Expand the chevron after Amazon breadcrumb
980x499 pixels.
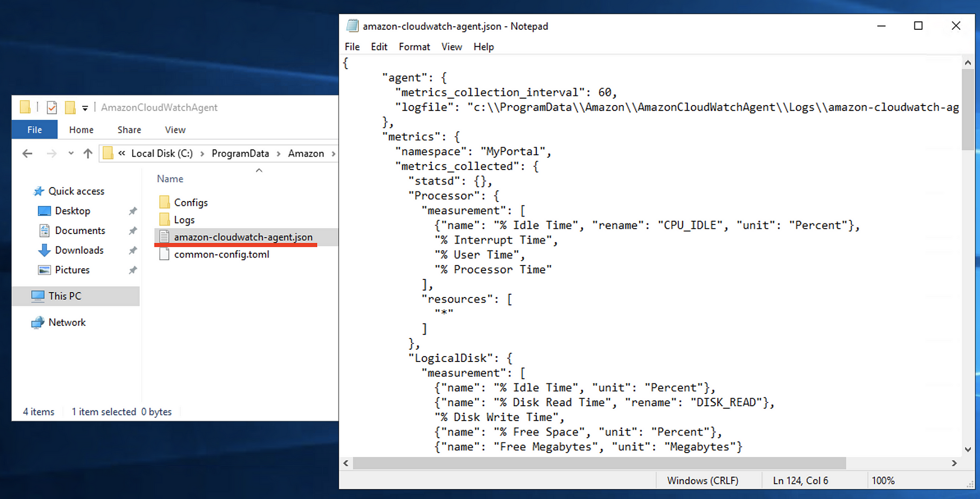point(333,154)
